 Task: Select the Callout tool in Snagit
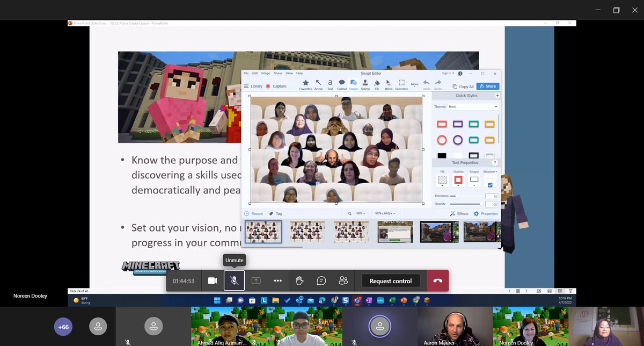click(342, 84)
